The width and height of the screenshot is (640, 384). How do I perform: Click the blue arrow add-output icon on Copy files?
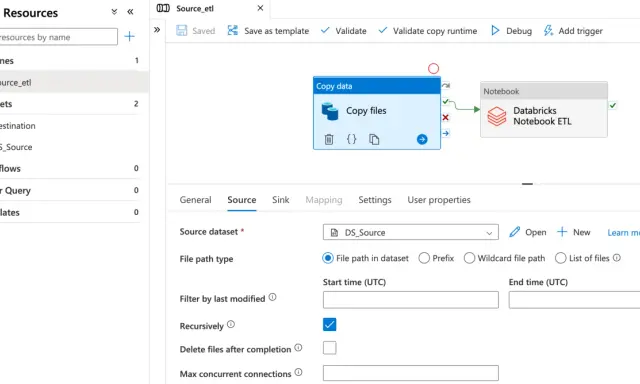(x=422, y=140)
